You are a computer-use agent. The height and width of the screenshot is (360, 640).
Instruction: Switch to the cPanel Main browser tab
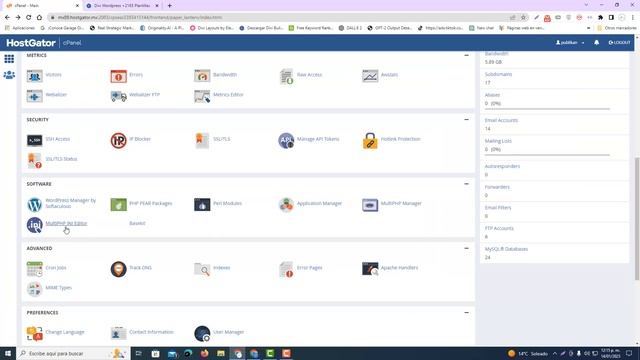point(41,6)
